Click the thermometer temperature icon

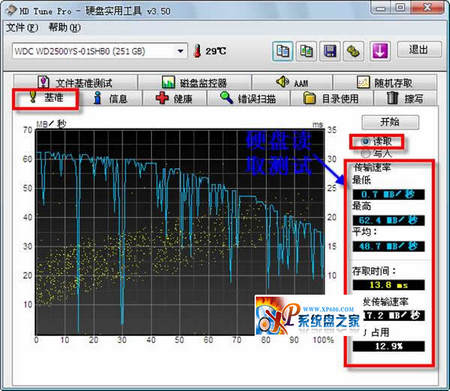pyautogui.click(x=197, y=51)
